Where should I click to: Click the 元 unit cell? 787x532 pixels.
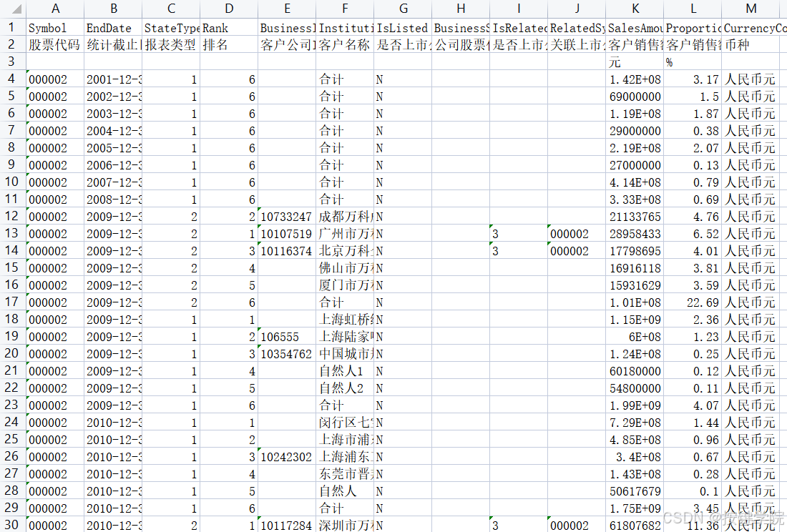pos(635,61)
